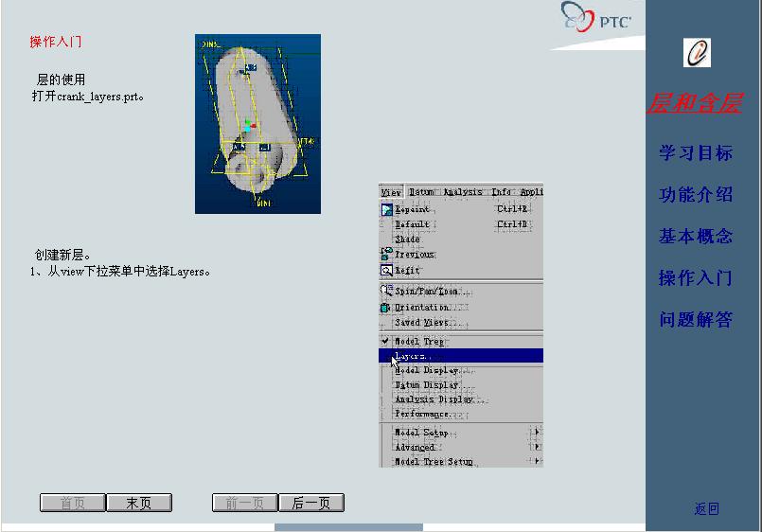
Task: Click the Refit magnifier icon
Action: (386, 270)
